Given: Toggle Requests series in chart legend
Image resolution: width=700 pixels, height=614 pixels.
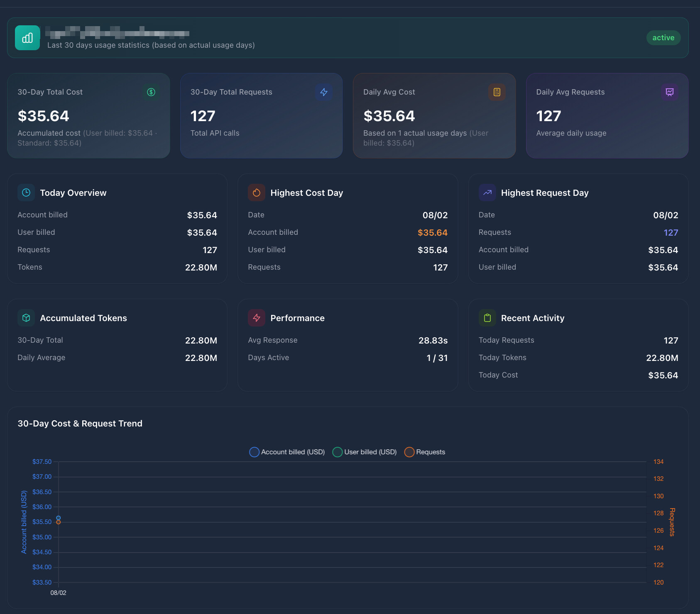Looking at the screenshot, I should coord(425,452).
